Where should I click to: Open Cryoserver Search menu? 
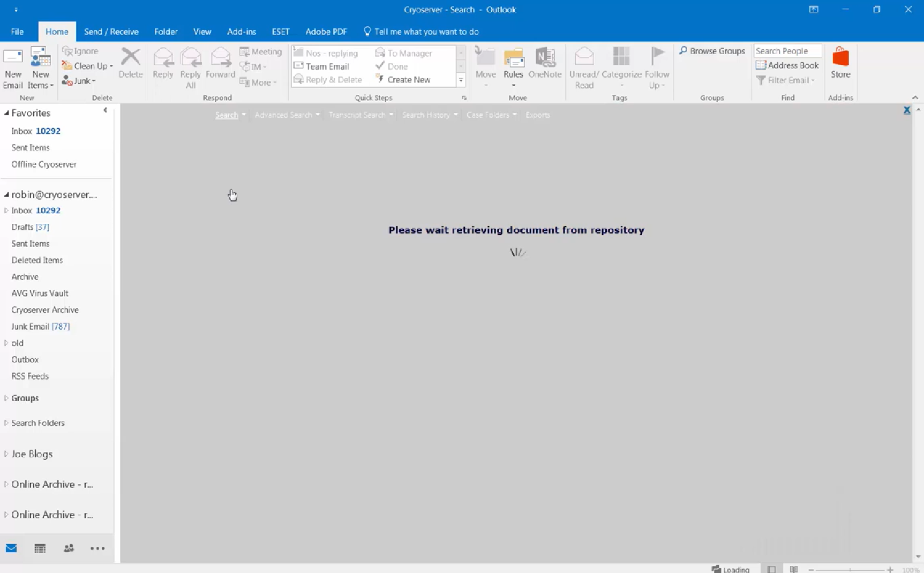pos(230,115)
